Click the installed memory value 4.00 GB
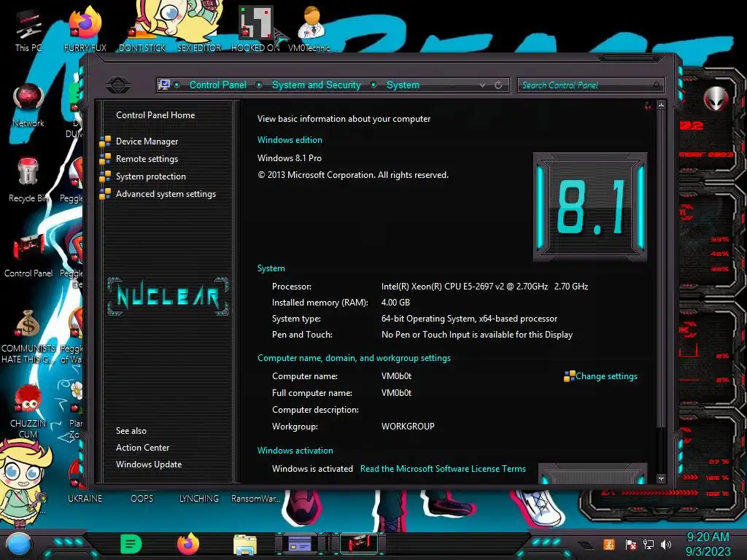 click(395, 303)
